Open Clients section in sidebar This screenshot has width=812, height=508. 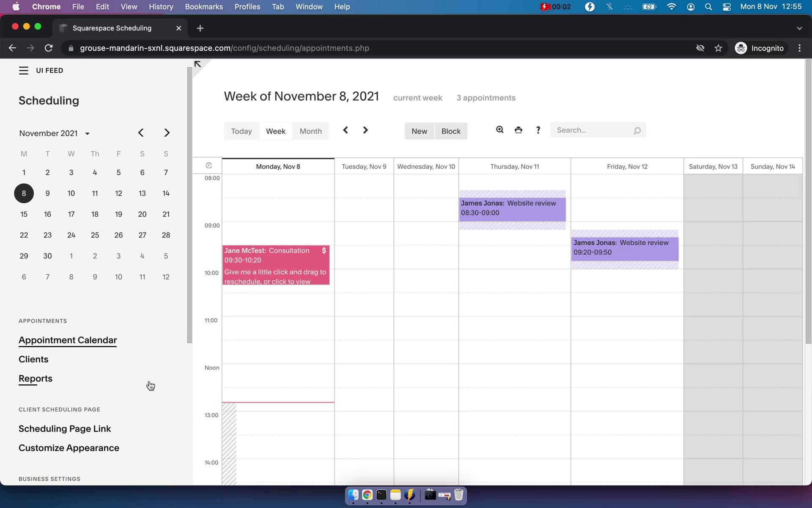pyautogui.click(x=33, y=359)
